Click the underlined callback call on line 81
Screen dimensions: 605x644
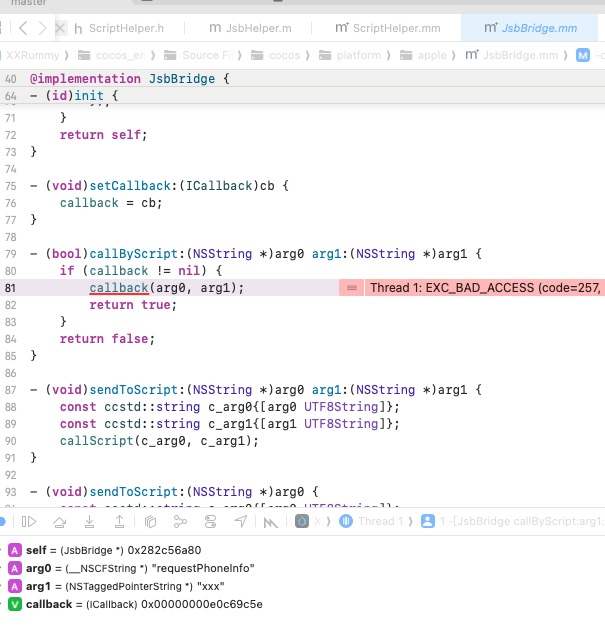(119, 288)
